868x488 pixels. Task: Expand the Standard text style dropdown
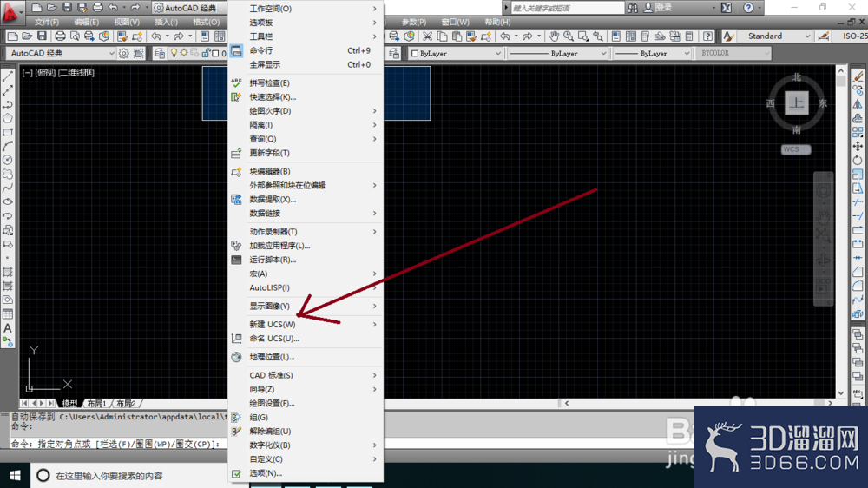(774, 36)
